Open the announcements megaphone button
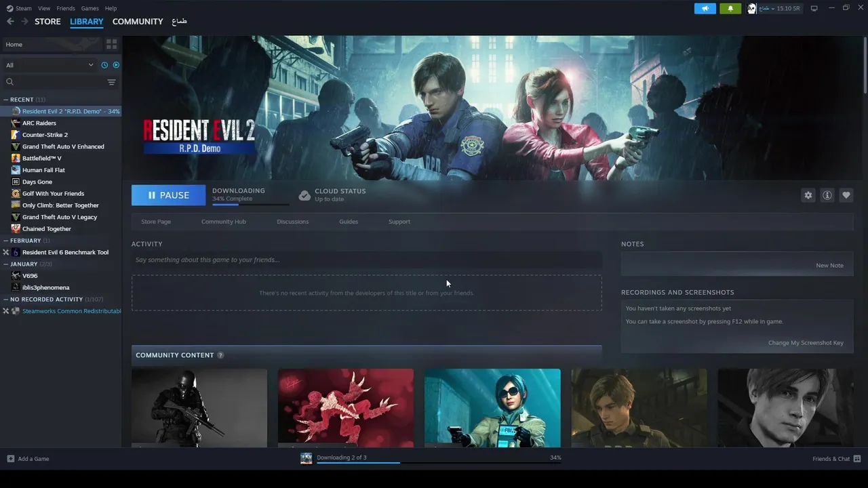 pos(705,8)
